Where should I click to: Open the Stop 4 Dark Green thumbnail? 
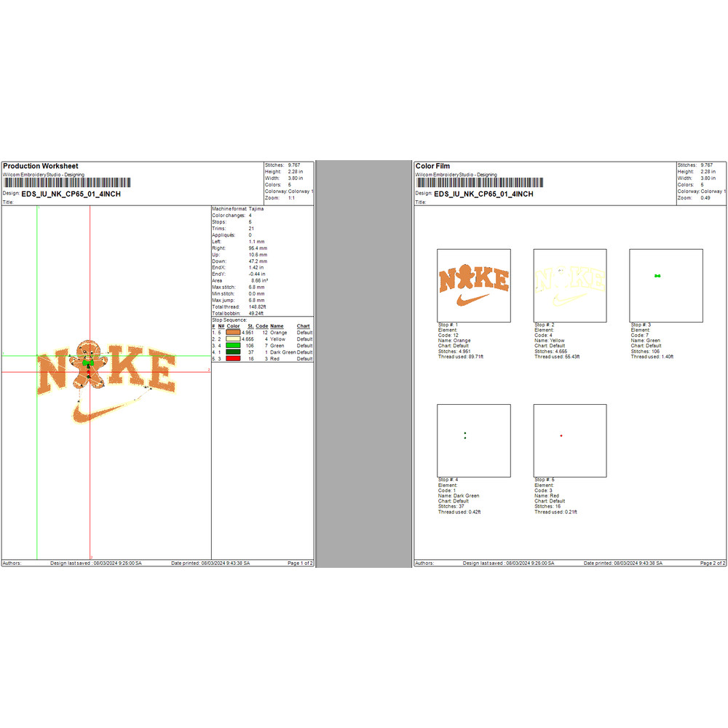click(x=473, y=440)
